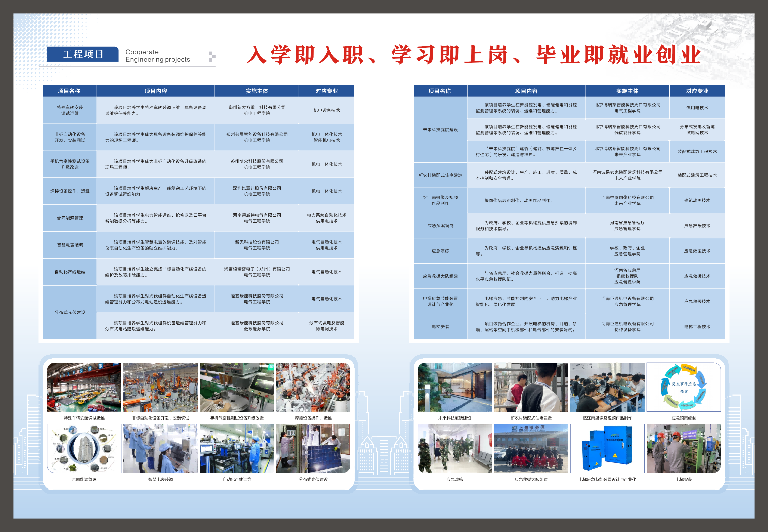Image resolution: width=768 pixels, height=532 pixels.
Task: Click the right table 对应专业 header
Action: click(x=697, y=91)
